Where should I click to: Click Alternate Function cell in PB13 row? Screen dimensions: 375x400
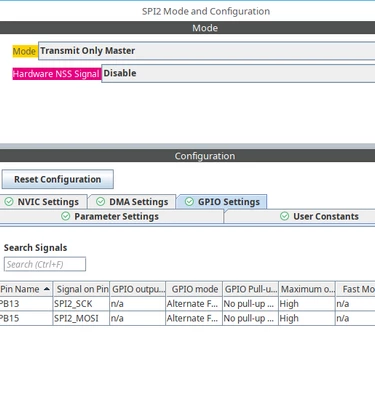click(194, 304)
